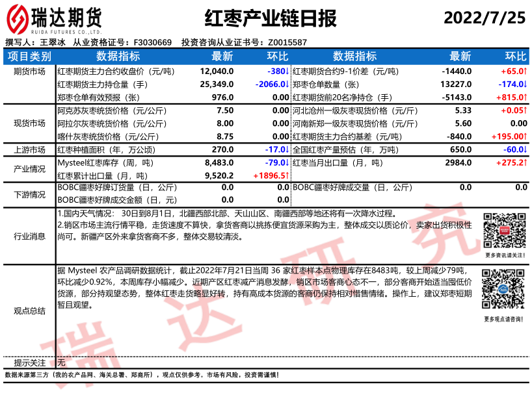The height and width of the screenshot is (393, 532).
Task: Click the 产业情况 row label
Action: tap(29, 169)
